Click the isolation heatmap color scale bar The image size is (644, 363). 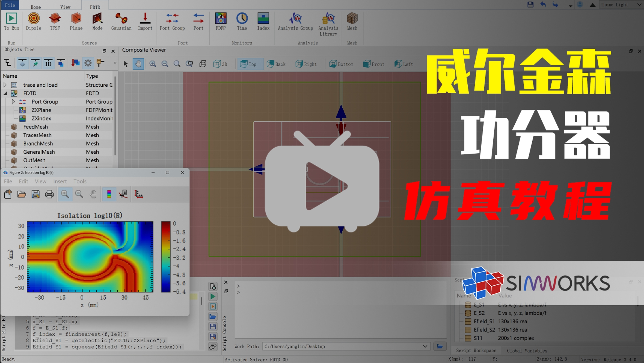click(x=166, y=257)
